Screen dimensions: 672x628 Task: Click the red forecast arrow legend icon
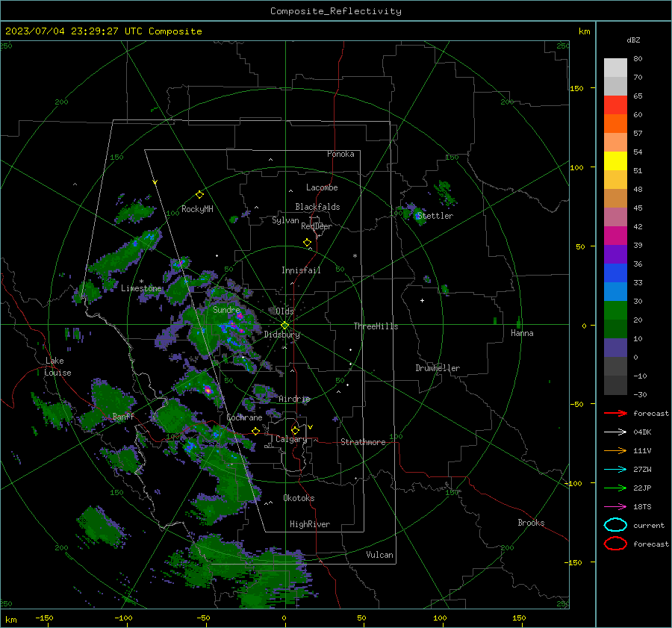(x=615, y=413)
